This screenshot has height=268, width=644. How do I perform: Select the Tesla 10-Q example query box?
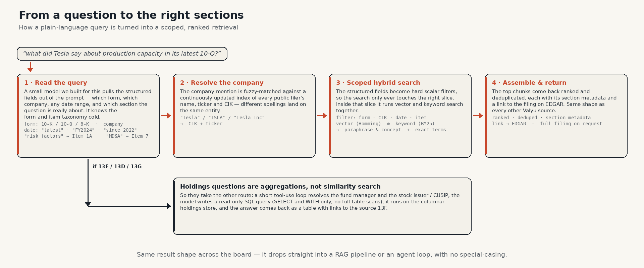pos(122,54)
